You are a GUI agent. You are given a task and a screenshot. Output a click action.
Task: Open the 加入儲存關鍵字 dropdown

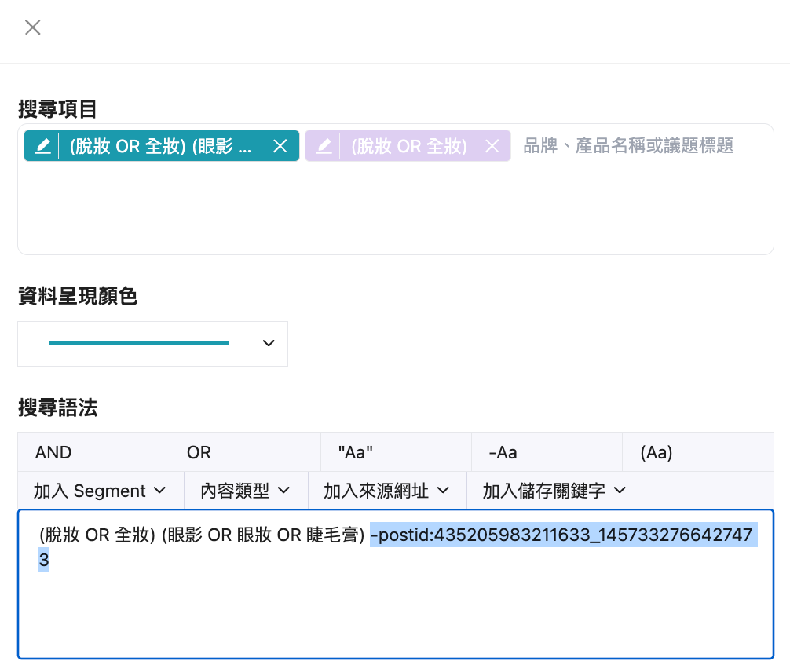(554, 490)
